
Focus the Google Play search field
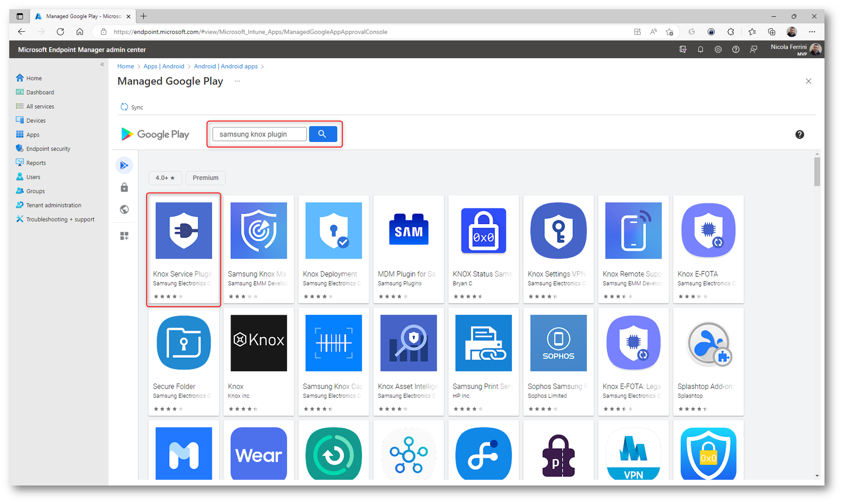pos(259,134)
